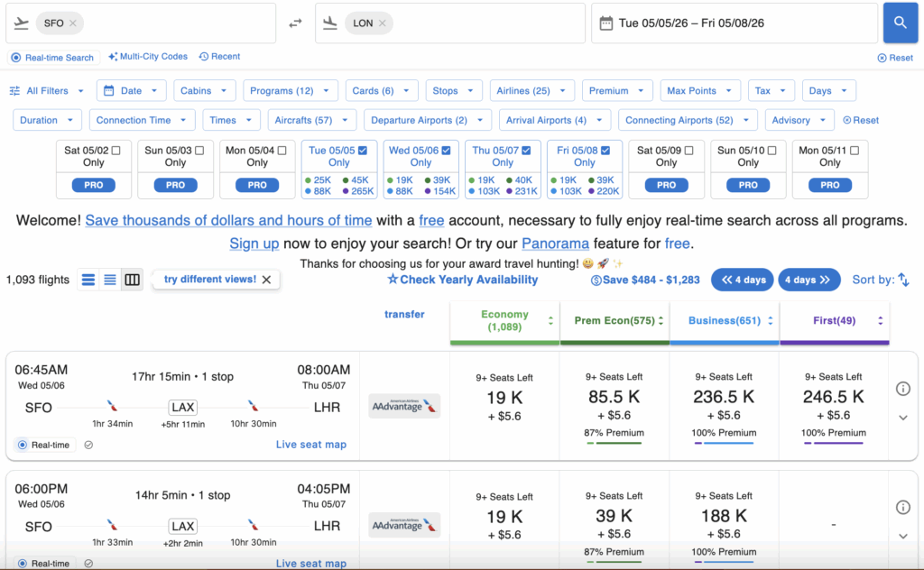This screenshot has height=570, width=924.
Task: Check the Sat 05/02 Only checkbox
Action: [115, 151]
